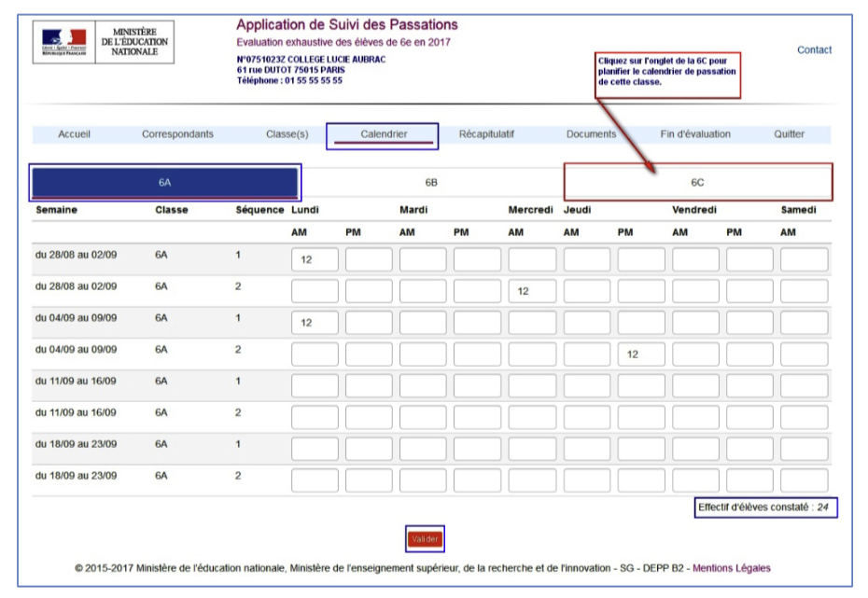Activate Lundi AM field, 11/09 week sequence 2
Viewport: 868px width, 598px height.
315,417
